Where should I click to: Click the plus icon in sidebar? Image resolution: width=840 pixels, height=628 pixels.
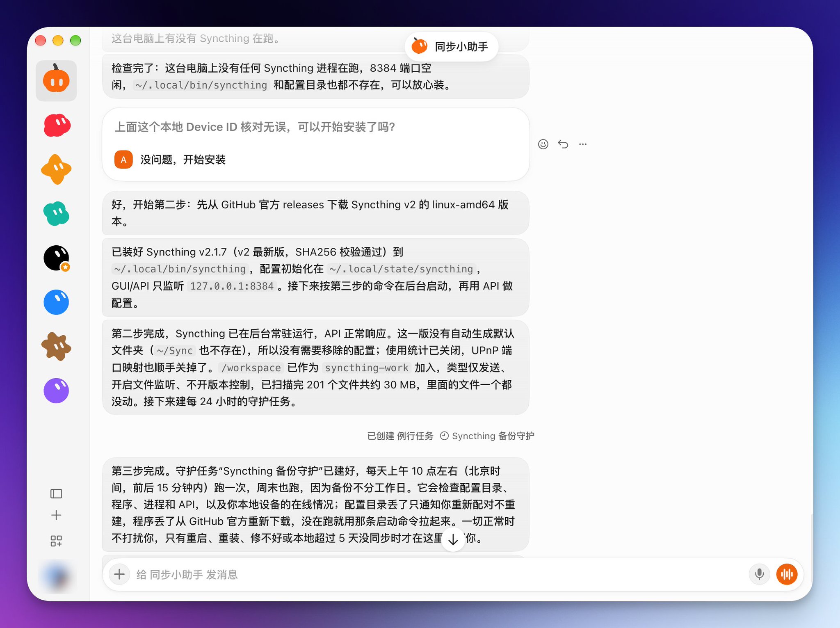[x=56, y=515]
